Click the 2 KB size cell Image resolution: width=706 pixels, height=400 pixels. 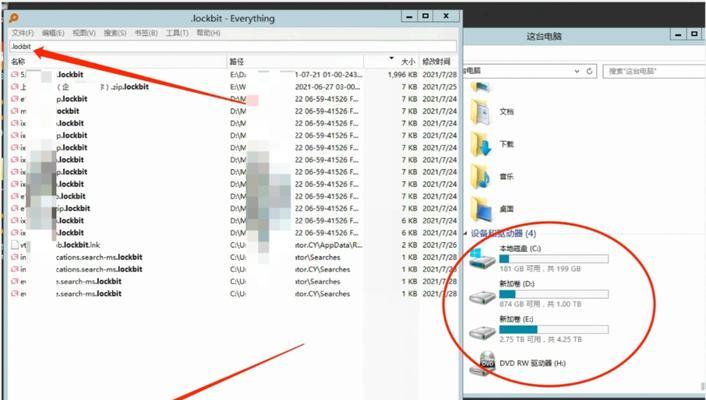click(x=410, y=245)
